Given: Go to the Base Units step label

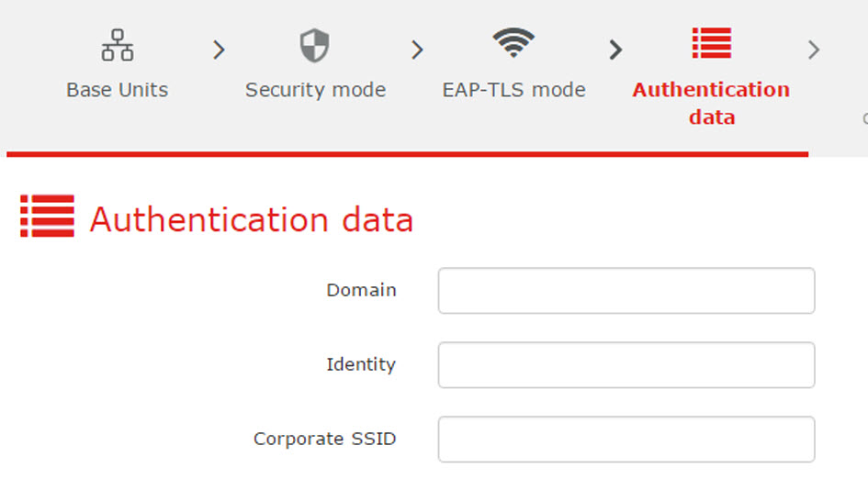Looking at the screenshot, I should pos(118,90).
